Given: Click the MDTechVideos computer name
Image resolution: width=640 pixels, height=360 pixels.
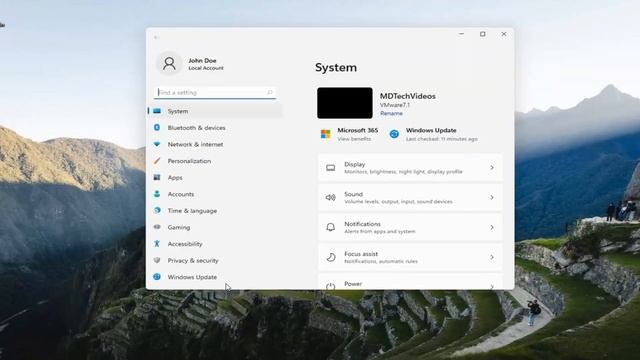Looking at the screenshot, I should (408, 96).
